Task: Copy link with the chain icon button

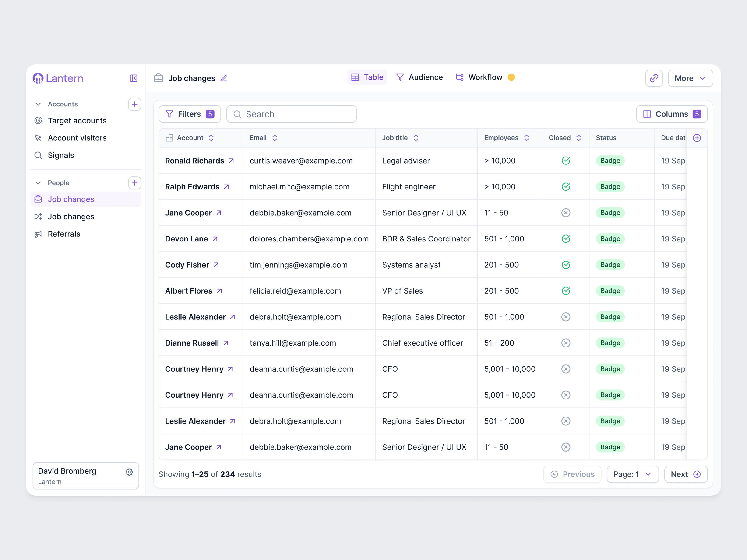Action: [x=654, y=78]
